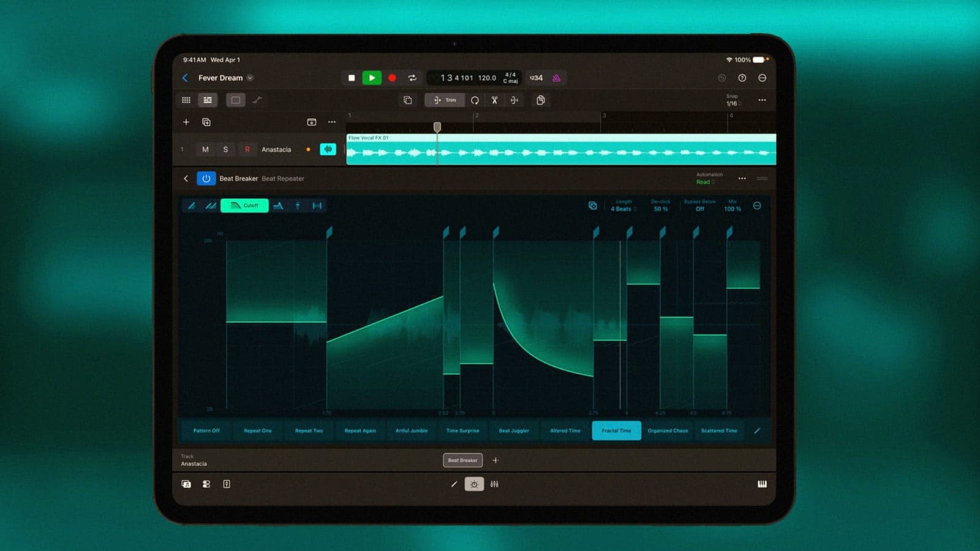
Task: Click the Copy clipboard icon
Action: coord(540,100)
